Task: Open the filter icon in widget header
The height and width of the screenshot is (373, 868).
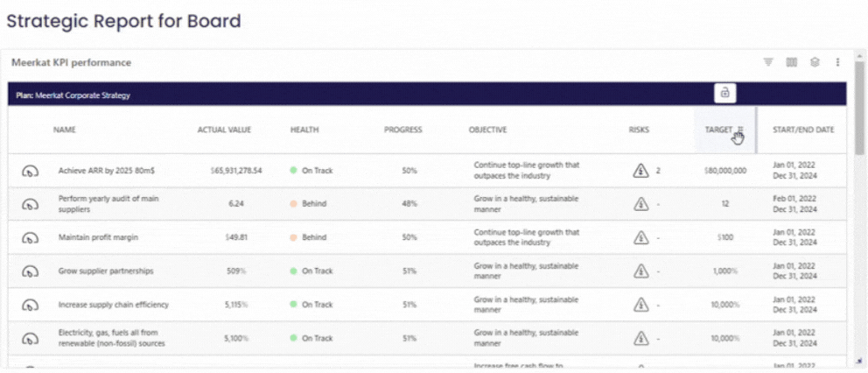Action: point(768,62)
